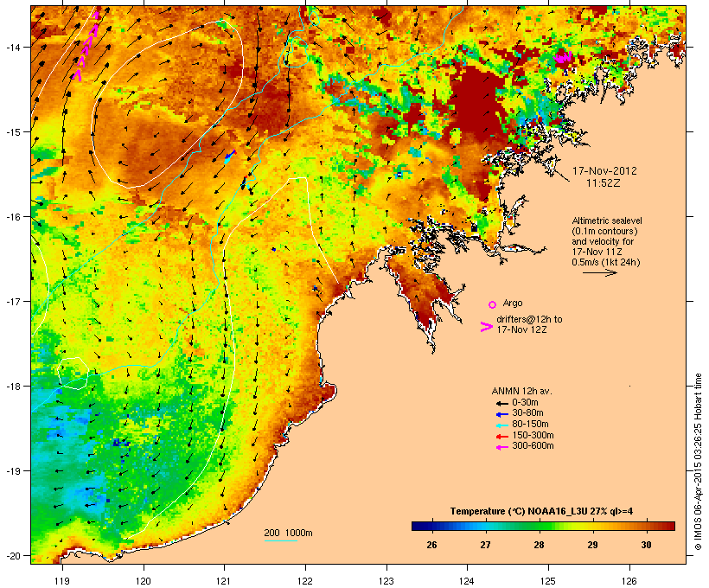Click the drifters@12h to label
This screenshot has width=709, height=588.
pyautogui.click(x=529, y=319)
